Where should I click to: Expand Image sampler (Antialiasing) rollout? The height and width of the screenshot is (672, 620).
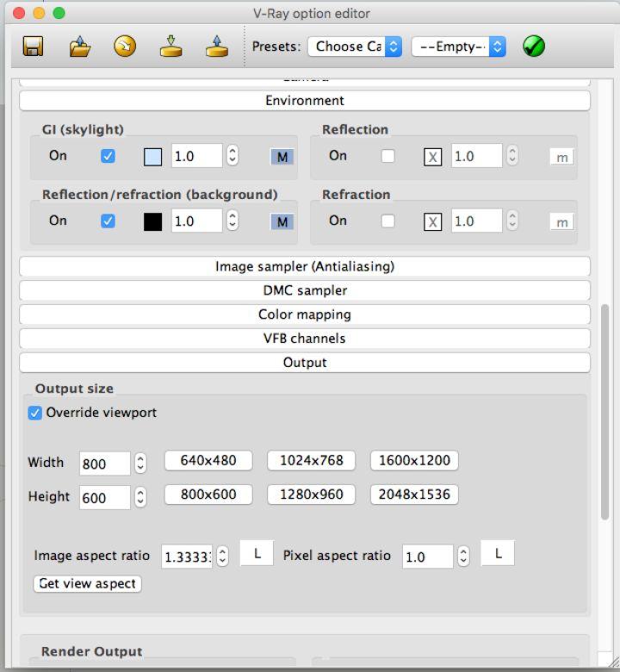click(305, 266)
